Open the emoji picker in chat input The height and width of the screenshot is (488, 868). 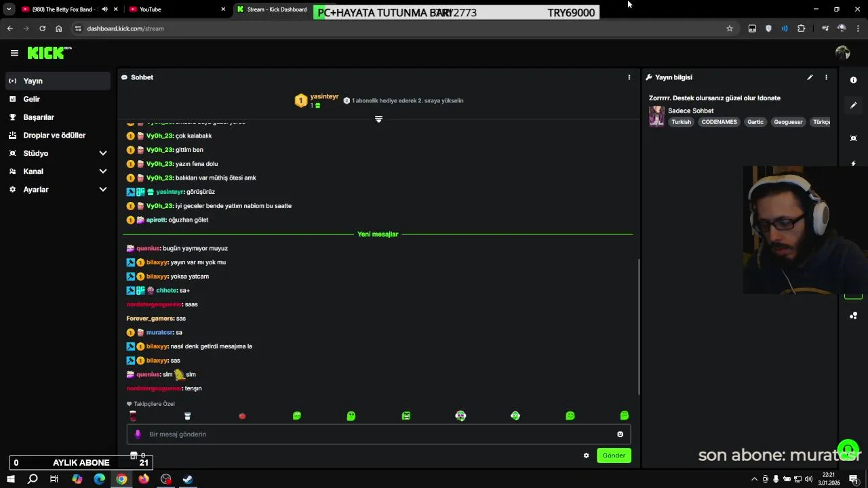click(620, 434)
